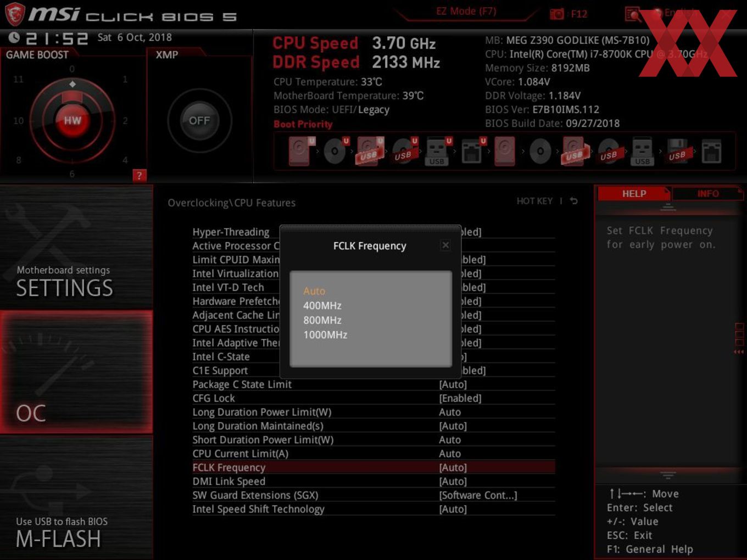Select UEFI USB key boot icon
Viewport: 747px width, 560px height.
(439, 151)
